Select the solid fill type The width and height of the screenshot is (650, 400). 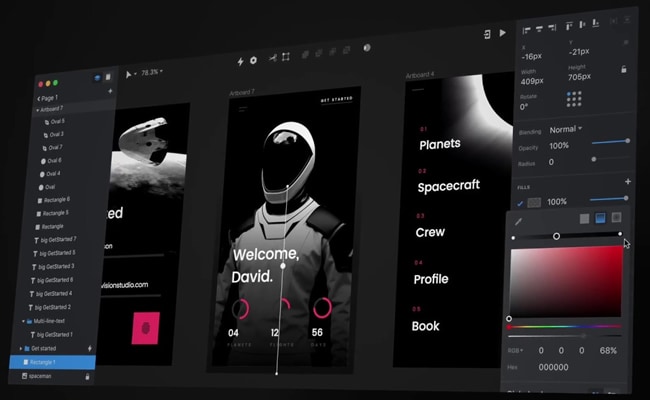point(584,218)
